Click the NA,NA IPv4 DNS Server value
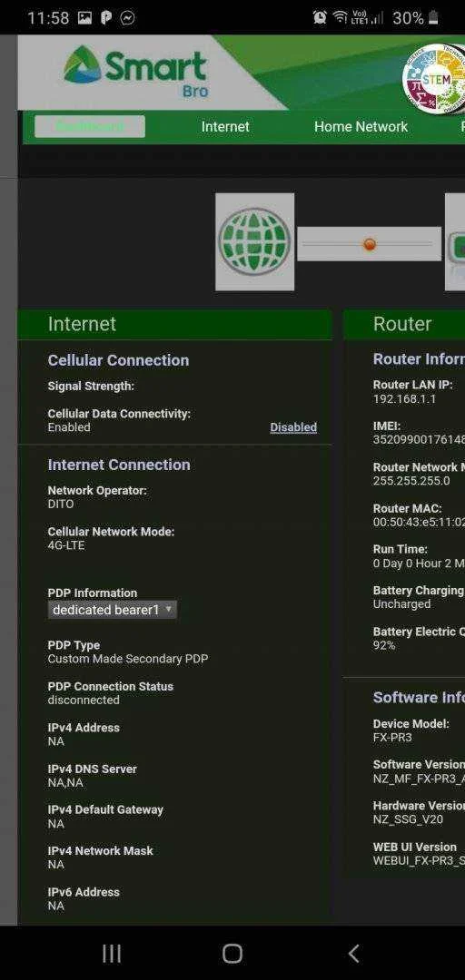This screenshot has height=980, width=465. tap(65, 782)
